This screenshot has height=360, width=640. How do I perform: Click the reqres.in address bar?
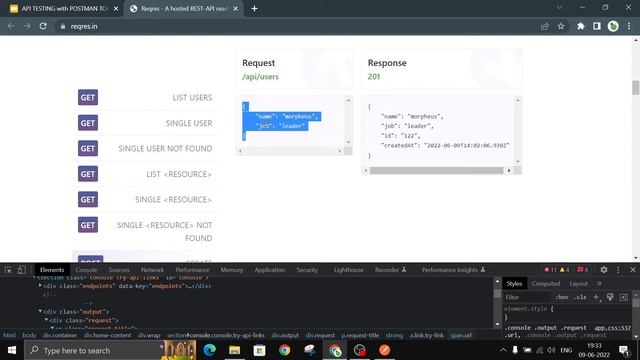point(298,26)
